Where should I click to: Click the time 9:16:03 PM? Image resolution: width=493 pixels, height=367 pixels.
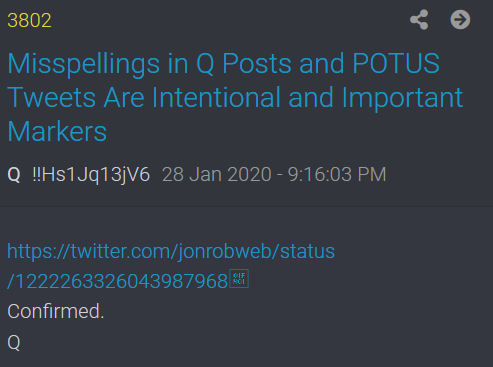pos(337,174)
